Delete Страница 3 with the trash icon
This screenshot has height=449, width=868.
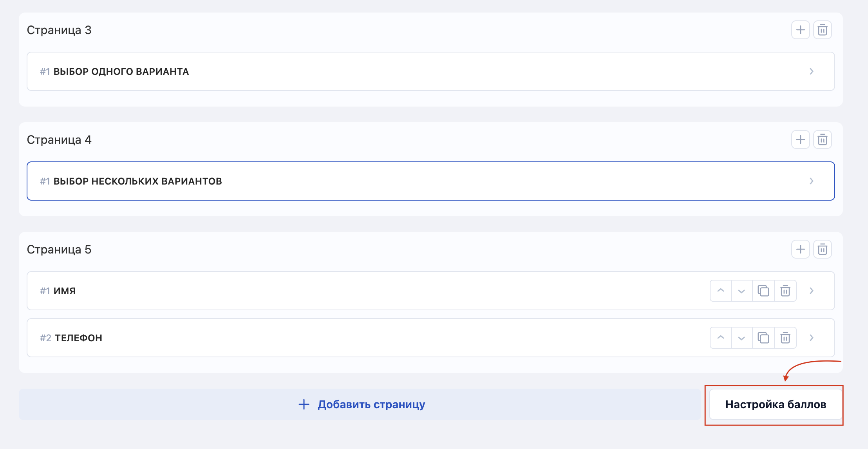click(x=823, y=30)
